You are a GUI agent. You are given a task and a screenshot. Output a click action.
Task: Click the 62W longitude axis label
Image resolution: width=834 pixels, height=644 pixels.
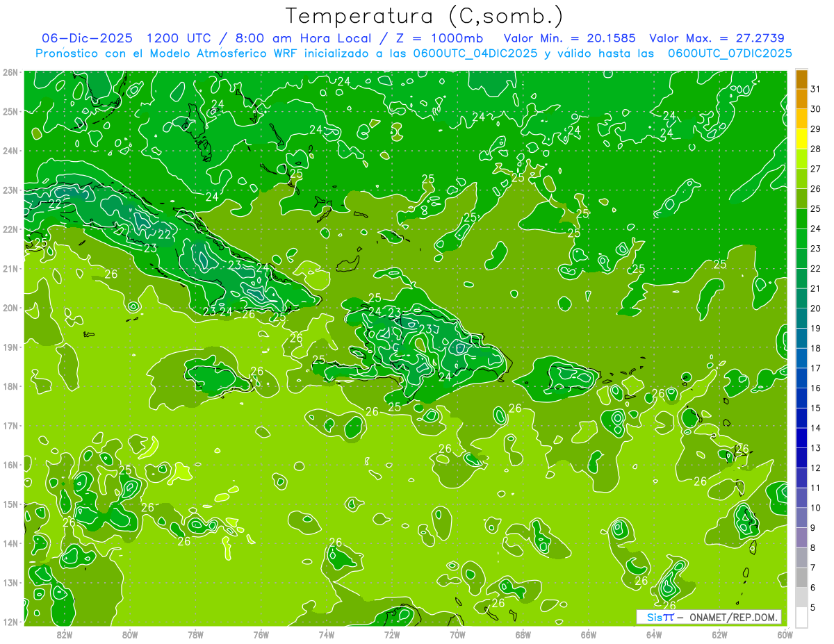click(x=719, y=634)
